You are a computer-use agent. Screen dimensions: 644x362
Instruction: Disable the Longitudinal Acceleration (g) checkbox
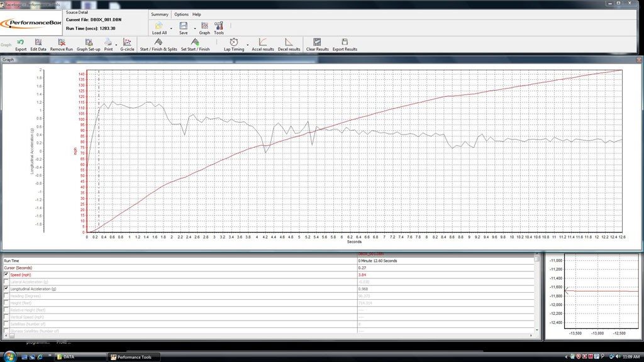click(6, 288)
